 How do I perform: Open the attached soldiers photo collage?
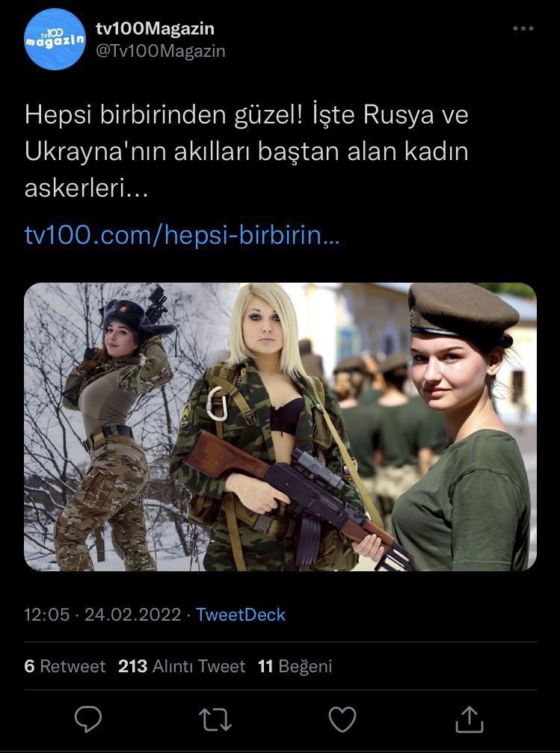click(x=280, y=427)
